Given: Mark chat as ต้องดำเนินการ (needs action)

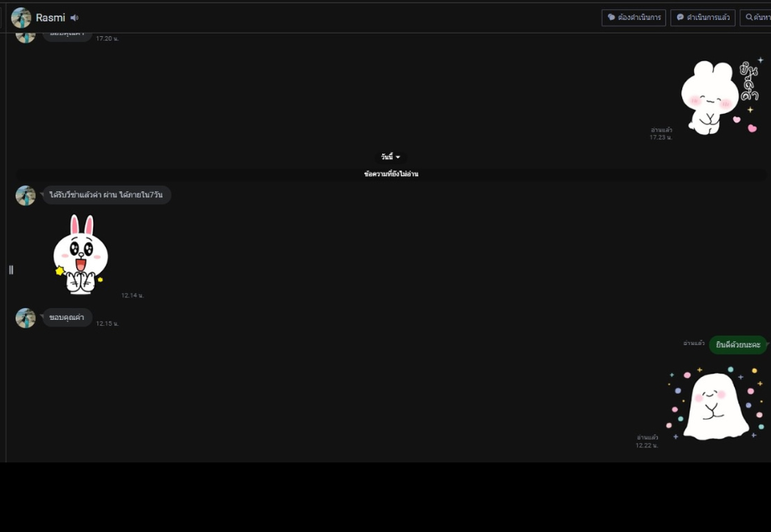Looking at the screenshot, I should 634,18.
